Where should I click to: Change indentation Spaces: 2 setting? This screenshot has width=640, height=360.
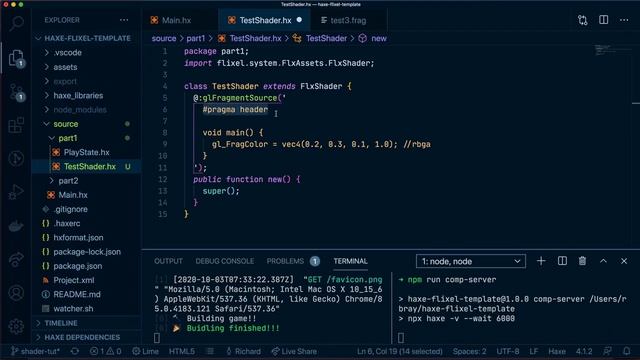[469, 351]
